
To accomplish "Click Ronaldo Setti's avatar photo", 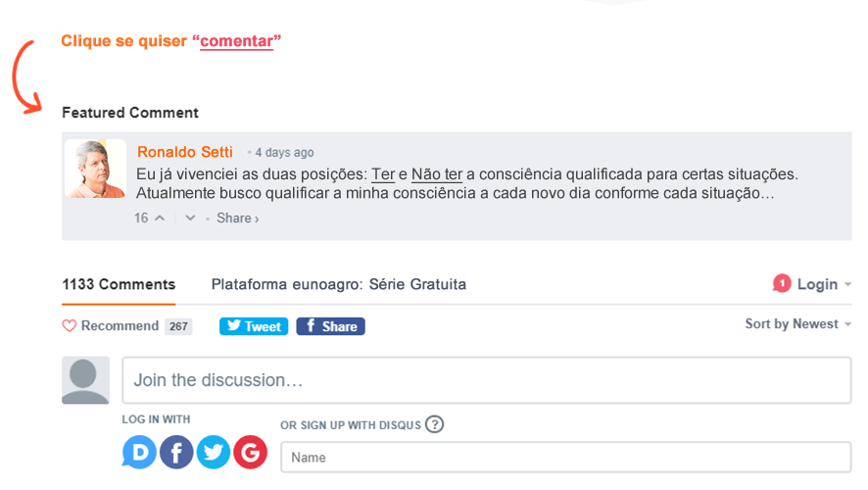I will click(x=96, y=169).
